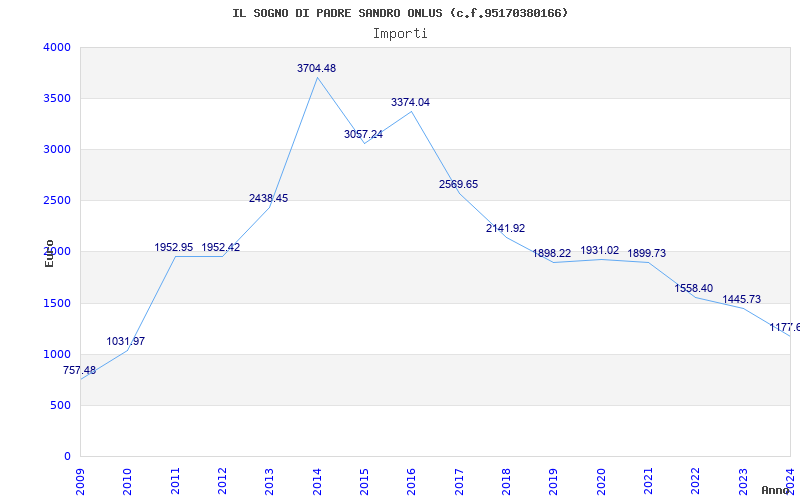Click the Euro y-axis title
The height and width of the screenshot is (500, 800).
[49, 253]
